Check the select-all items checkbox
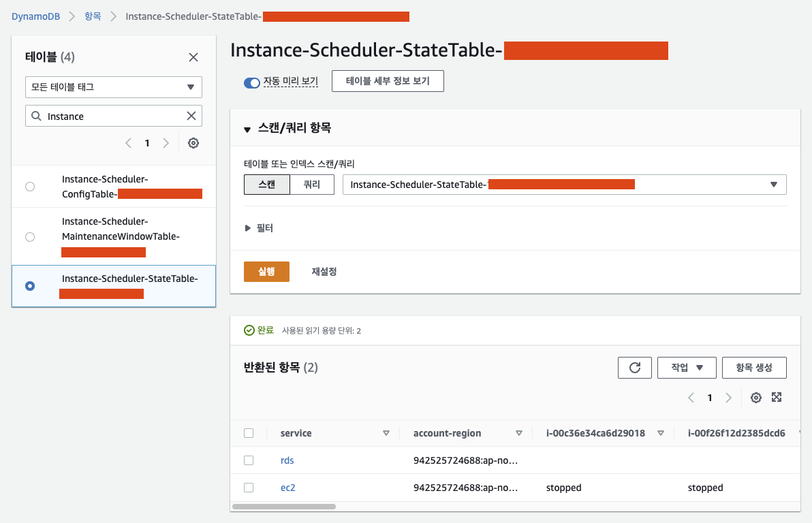812x523 pixels. coord(249,433)
